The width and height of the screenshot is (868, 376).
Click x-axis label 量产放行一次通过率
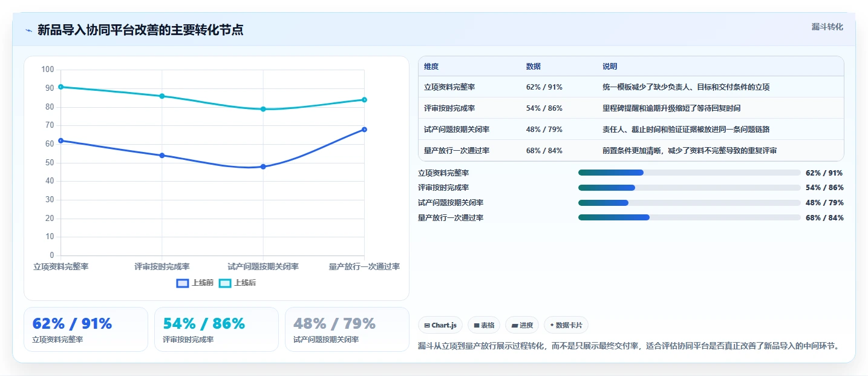click(364, 266)
